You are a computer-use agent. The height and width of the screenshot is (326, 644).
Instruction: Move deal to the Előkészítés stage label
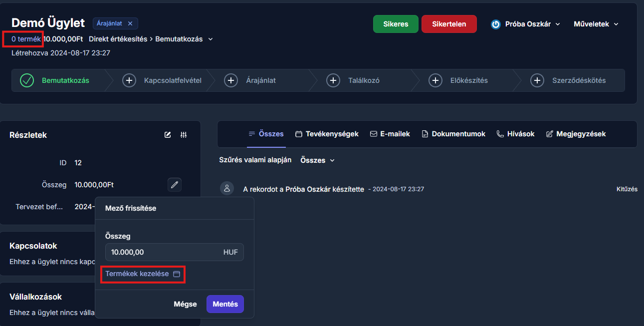click(x=469, y=80)
